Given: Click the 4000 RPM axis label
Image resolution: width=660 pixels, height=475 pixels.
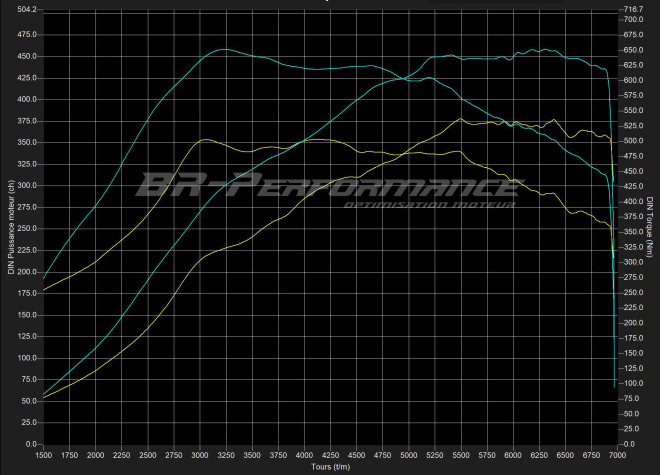Looking at the screenshot, I should click(x=304, y=454).
